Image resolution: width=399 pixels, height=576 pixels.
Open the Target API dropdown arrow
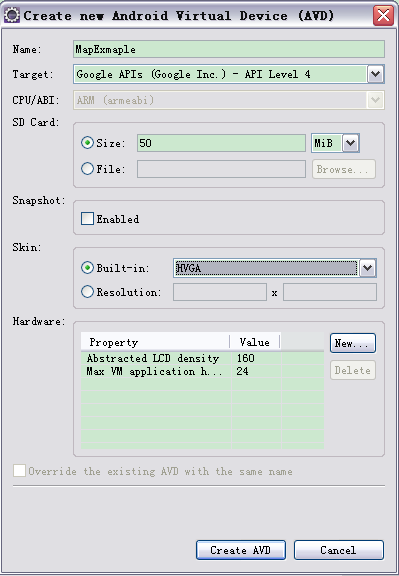pyautogui.click(x=375, y=74)
